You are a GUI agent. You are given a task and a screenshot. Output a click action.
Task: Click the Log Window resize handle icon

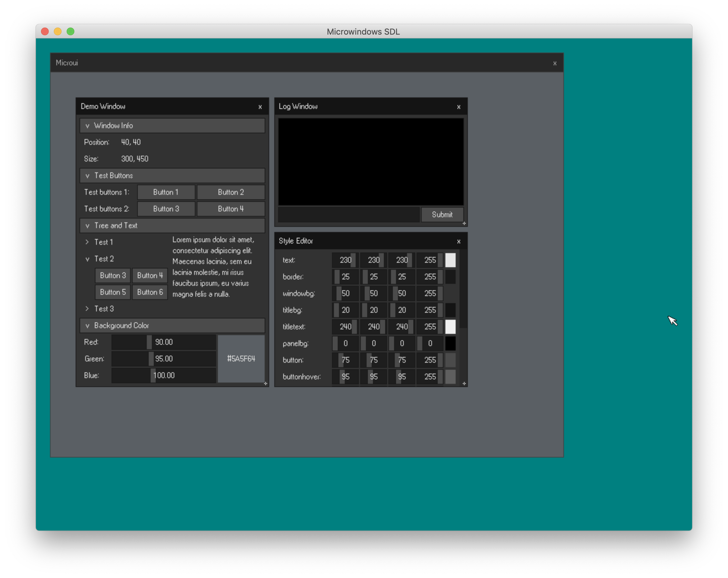point(464,224)
